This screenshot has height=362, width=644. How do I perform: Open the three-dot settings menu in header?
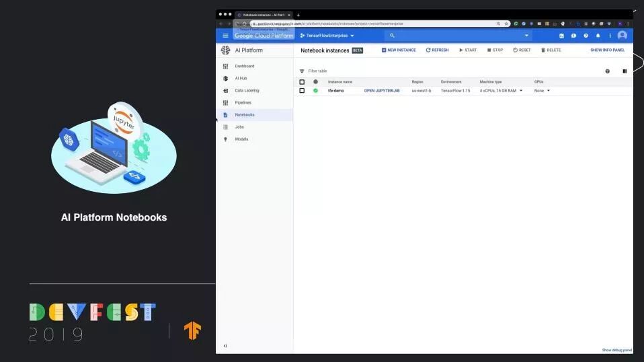610,36
